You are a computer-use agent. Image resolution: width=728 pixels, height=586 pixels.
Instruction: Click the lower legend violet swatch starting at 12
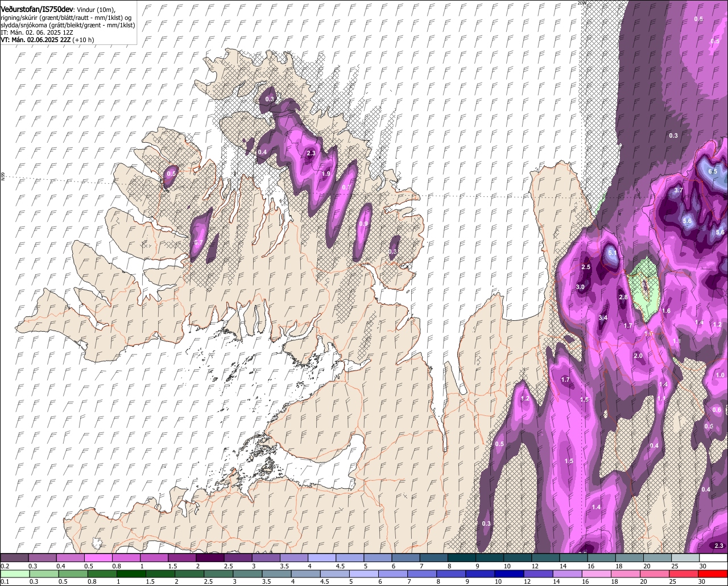click(x=539, y=574)
